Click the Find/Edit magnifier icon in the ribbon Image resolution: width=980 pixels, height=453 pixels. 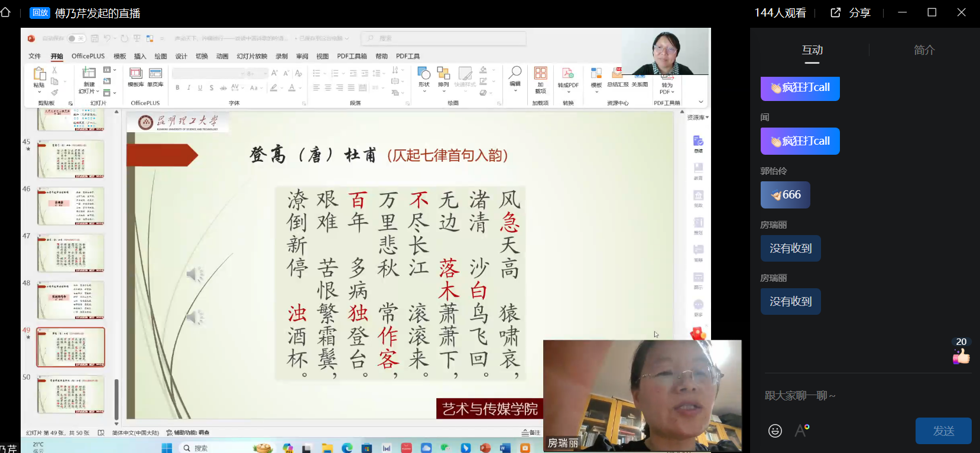(515, 76)
